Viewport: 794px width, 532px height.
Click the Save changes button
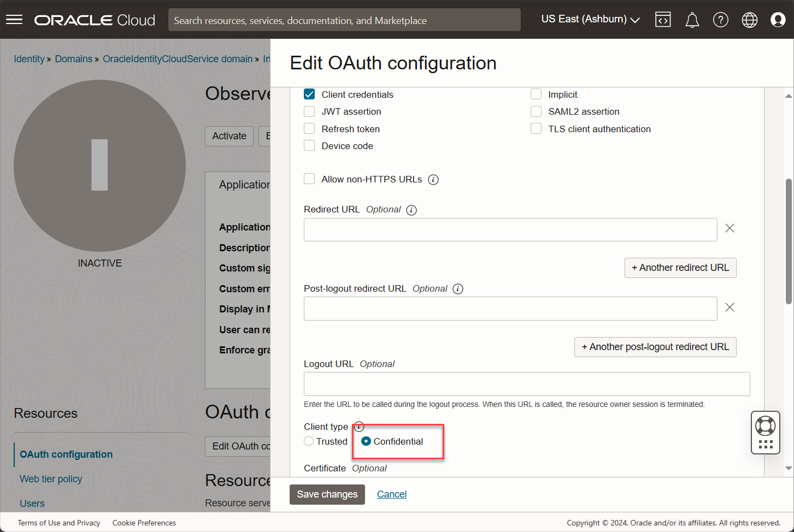(x=327, y=494)
